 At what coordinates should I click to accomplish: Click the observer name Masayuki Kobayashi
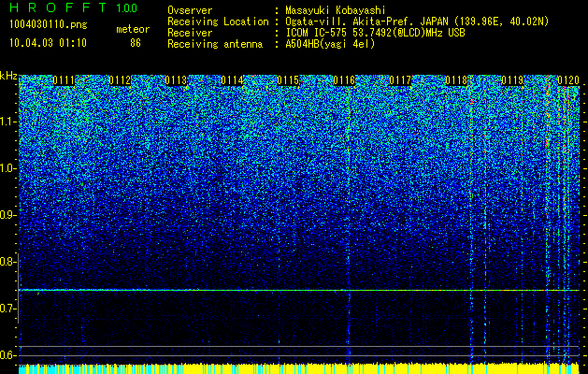(336, 10)
